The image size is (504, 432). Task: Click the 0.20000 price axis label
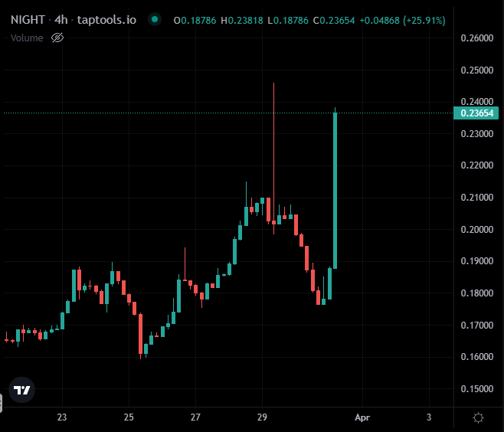[x=477, y=230]
